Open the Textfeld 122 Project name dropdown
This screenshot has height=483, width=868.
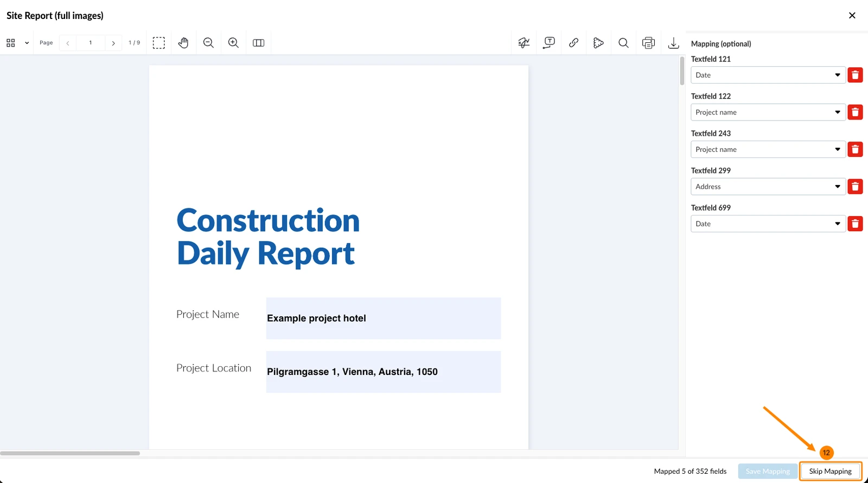768,112
